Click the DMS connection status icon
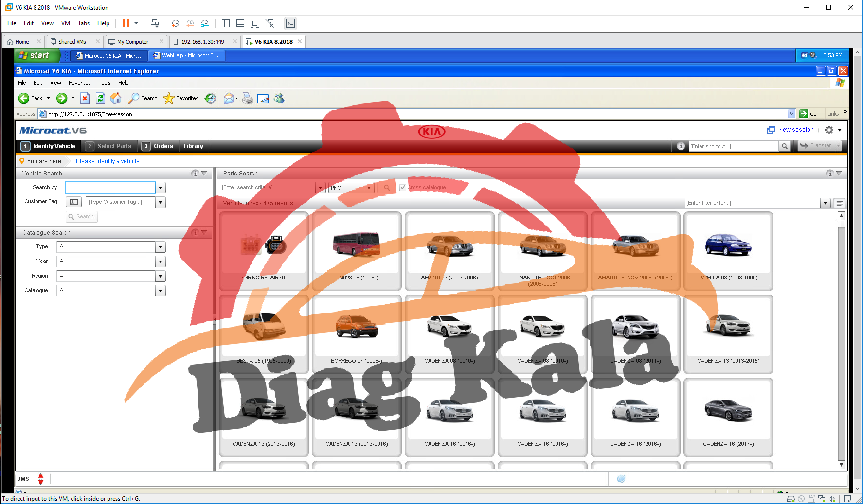The width and height of the screenshot is (863, 504). (x=41, y=479)
